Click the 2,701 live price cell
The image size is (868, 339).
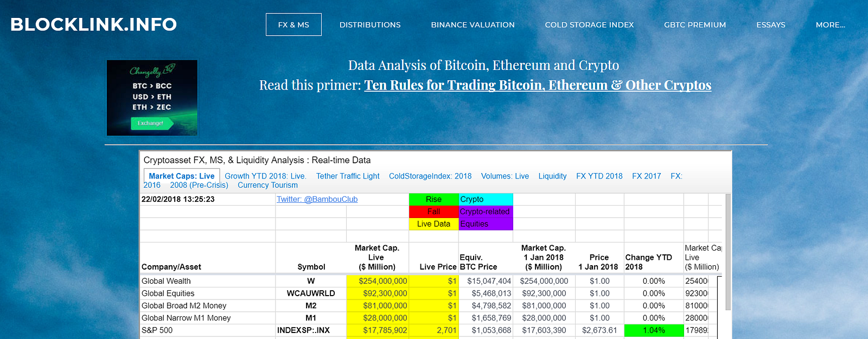pyautogui.click(x=433, y=330)
